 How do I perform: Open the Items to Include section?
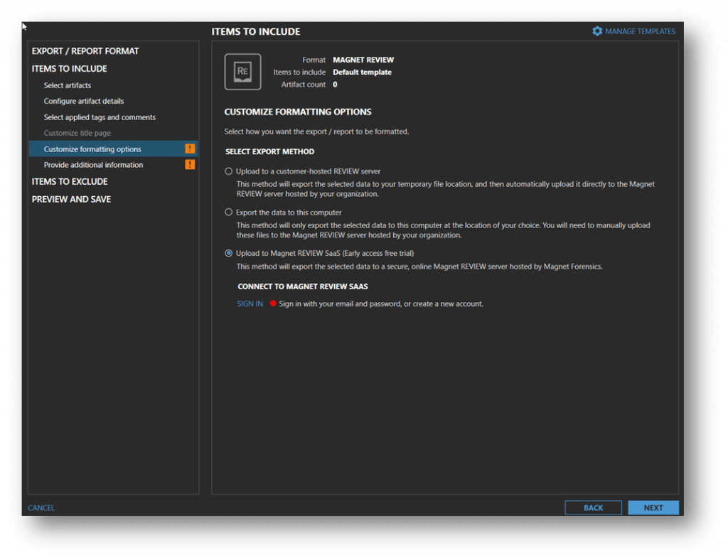(69, 69)
